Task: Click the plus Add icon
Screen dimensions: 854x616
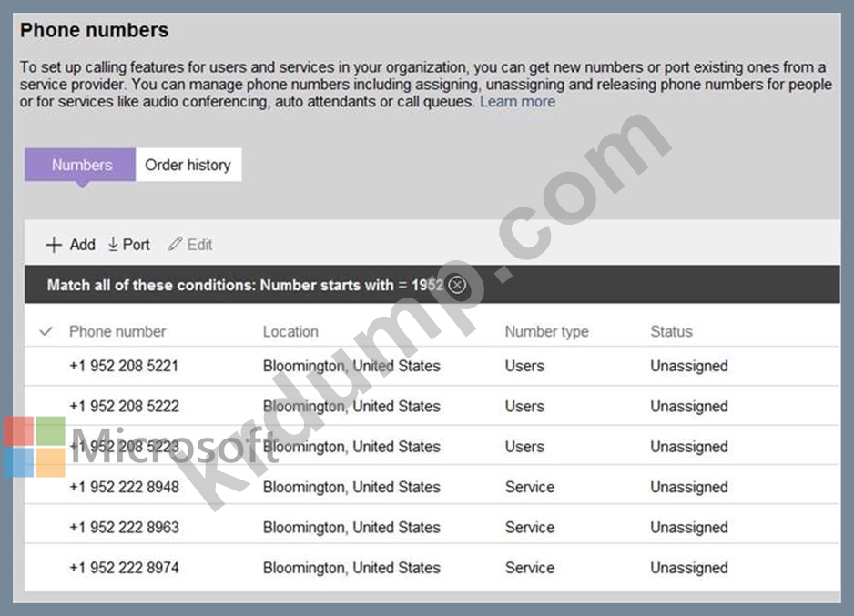Action: coord(54,245)
